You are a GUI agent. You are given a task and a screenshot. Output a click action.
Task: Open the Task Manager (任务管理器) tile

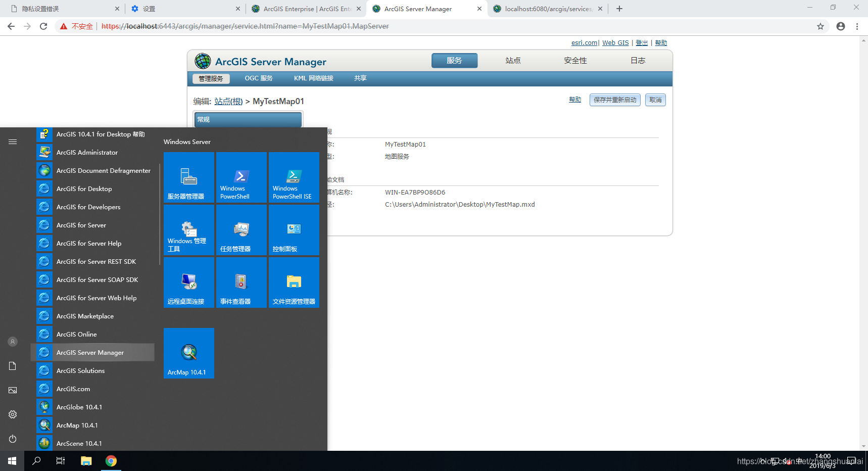coord(242,230)
